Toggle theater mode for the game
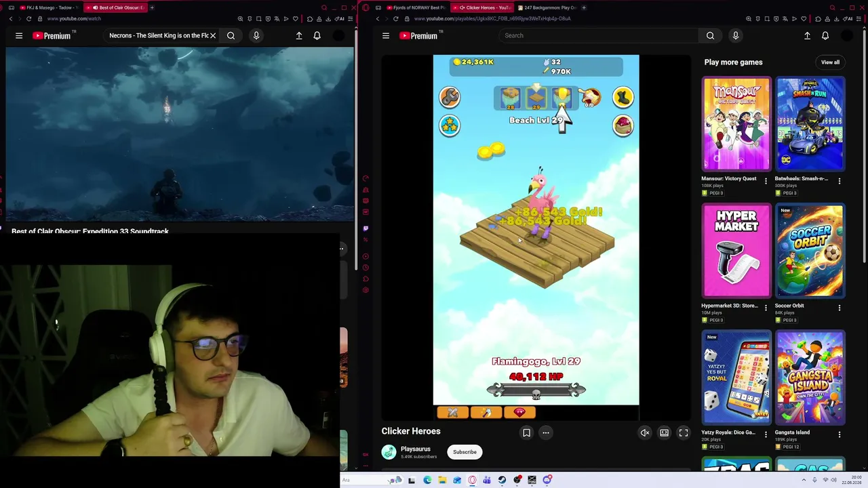 664,432
